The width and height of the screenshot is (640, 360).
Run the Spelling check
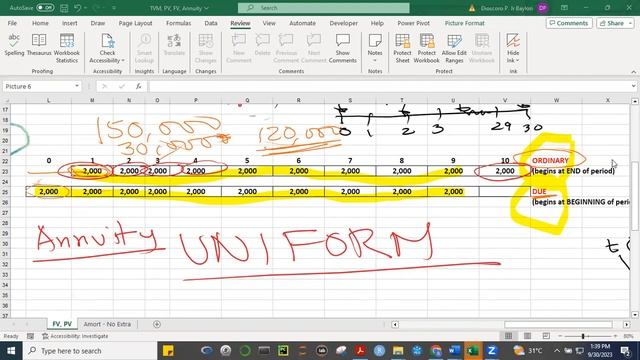click(14, 44)
